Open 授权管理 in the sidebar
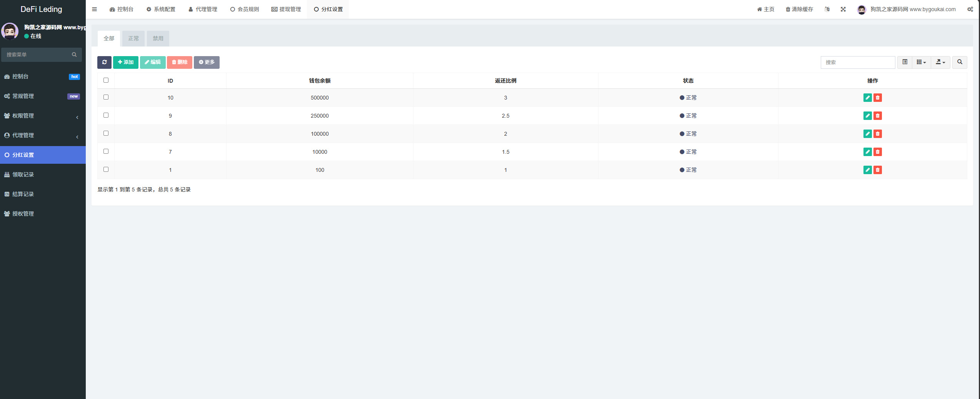980x399 pixels. pyautogui.click(x=43, y=214)
